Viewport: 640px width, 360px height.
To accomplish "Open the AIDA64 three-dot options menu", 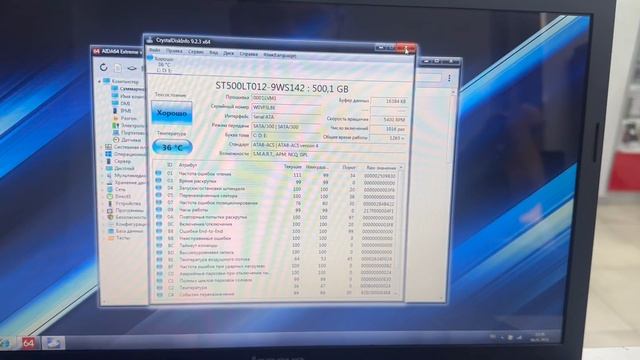I will [x=449, y=78].
